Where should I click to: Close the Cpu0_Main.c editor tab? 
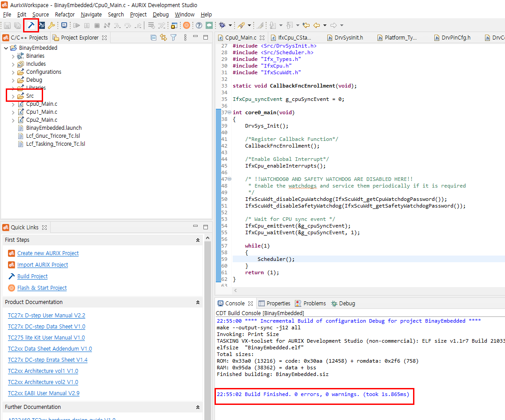[262, 38]
